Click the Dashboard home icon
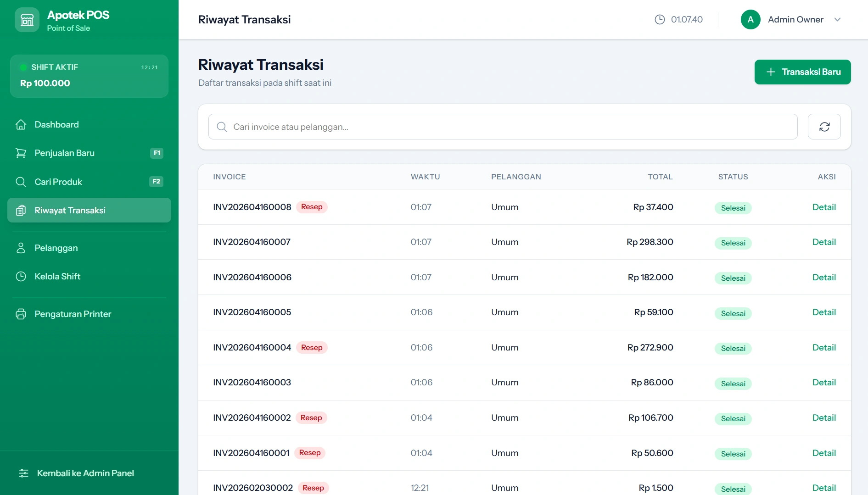This screenshot has width=868, height=495. [x=21, y=125]
